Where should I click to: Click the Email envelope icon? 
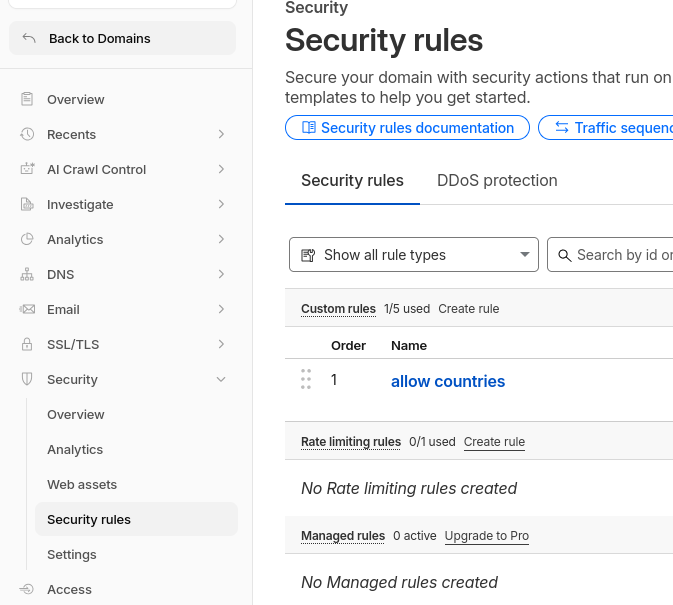[x=27, y=309]
